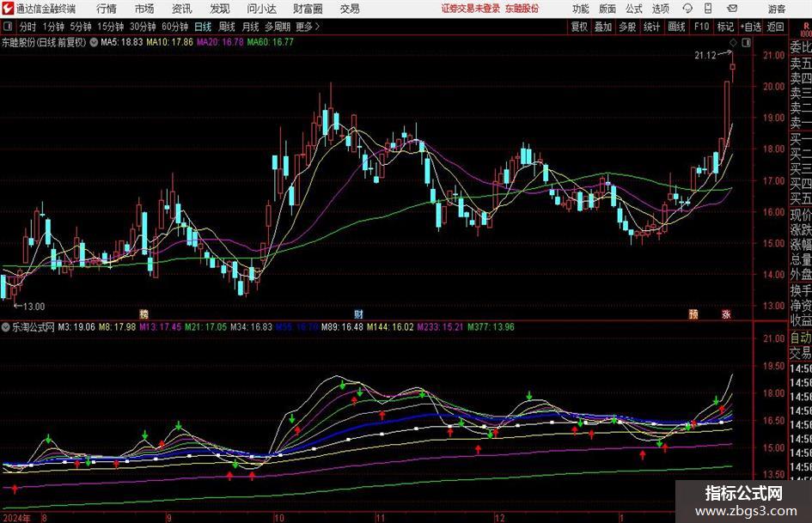This screenshot has width=812, height=523.
Task: Open the 行情 menu
Action: coord(107,9)
